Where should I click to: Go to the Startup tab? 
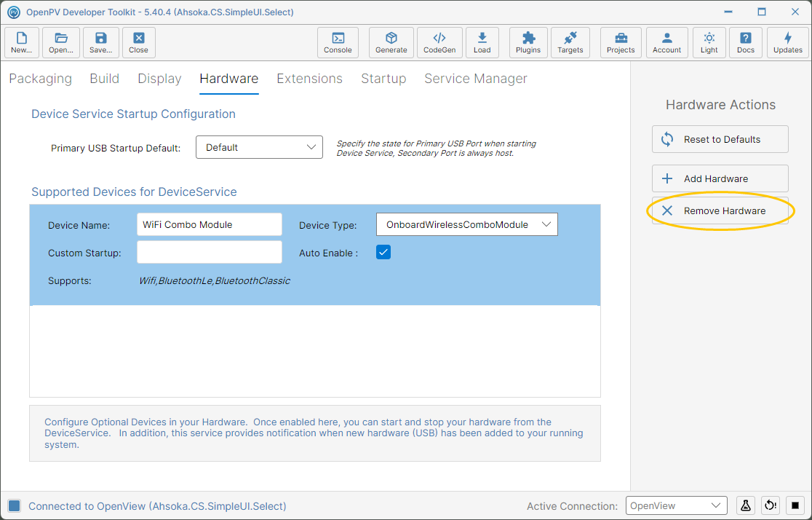[383, 79]
